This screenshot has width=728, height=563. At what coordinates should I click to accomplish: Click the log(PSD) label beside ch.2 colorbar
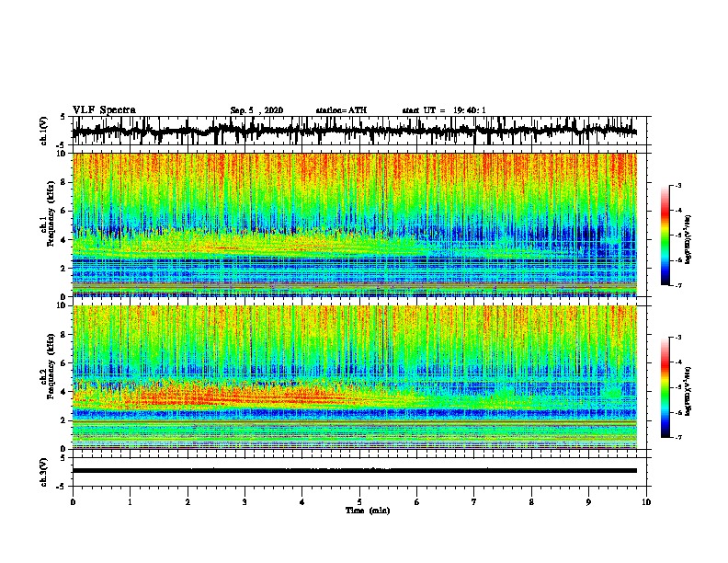click(688, 391)
